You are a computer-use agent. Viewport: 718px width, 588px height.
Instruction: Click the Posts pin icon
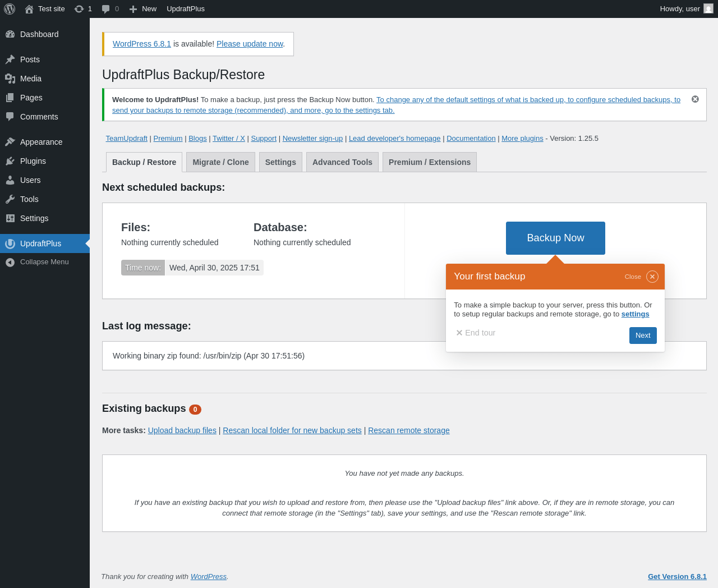pyautogui.click(x=10, y=59)
